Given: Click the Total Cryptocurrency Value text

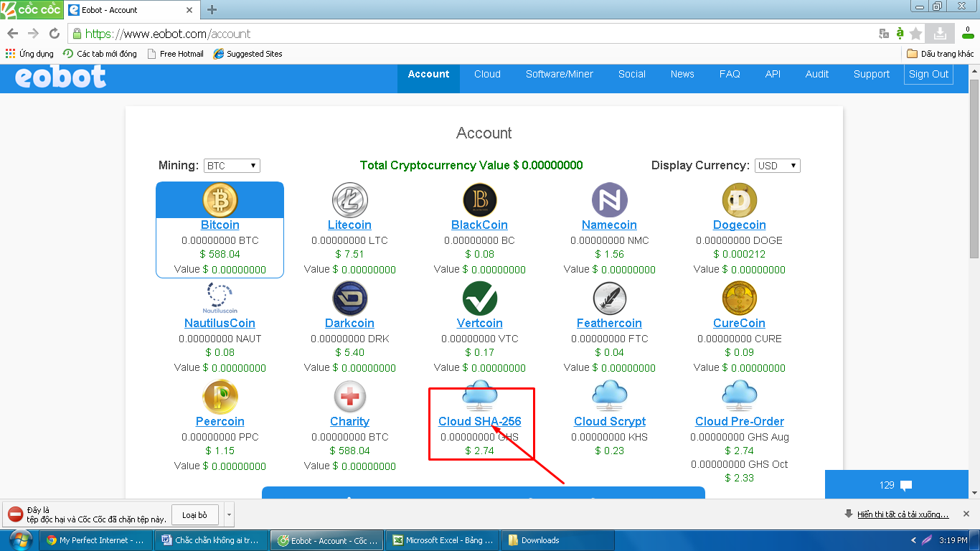Looking at the screenshot, I should 471,166.
